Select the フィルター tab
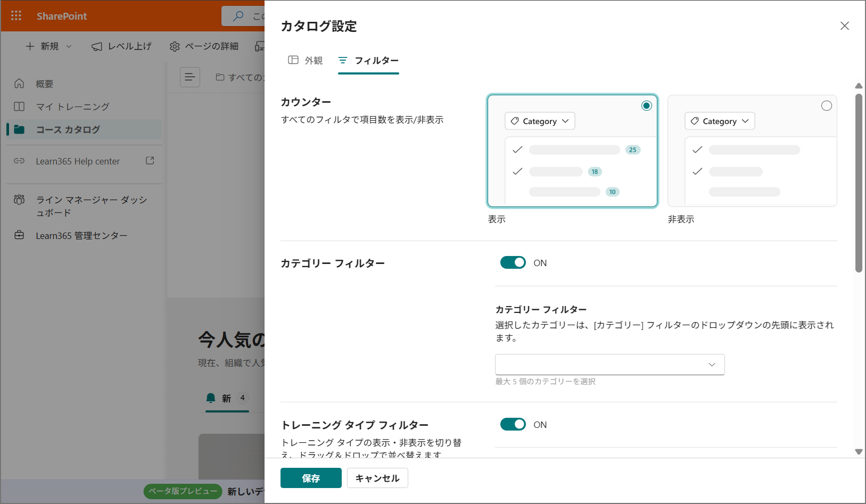Viewport: 866px width, 504px height. (x=368, y=61)
